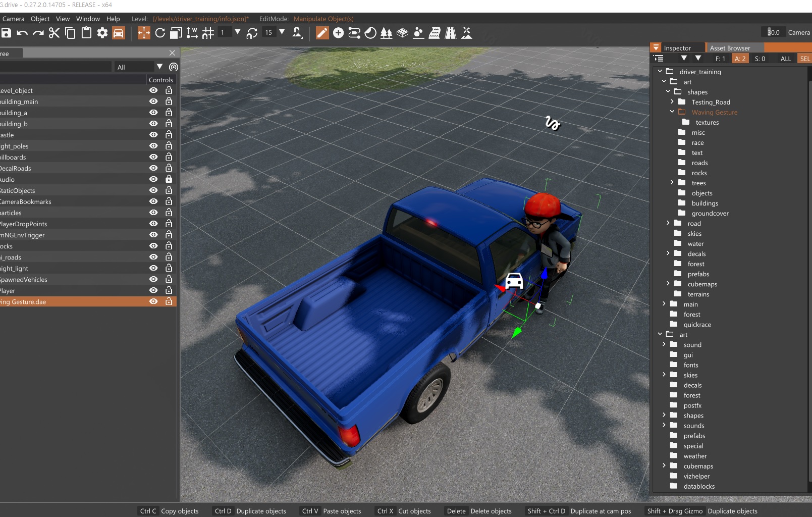Image resolution: width=812 pixels, height=517 pixels.
Task: Click the S: 0 filter button
Action: coord(760,59)
